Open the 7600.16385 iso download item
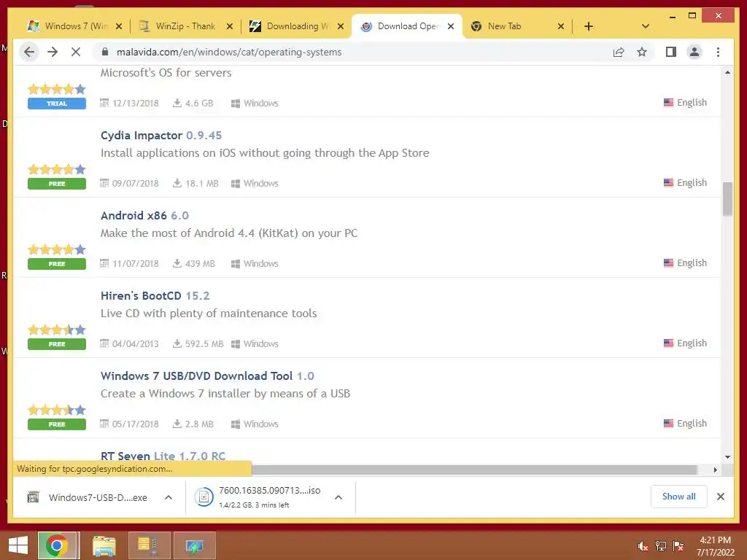 point(260,497)
